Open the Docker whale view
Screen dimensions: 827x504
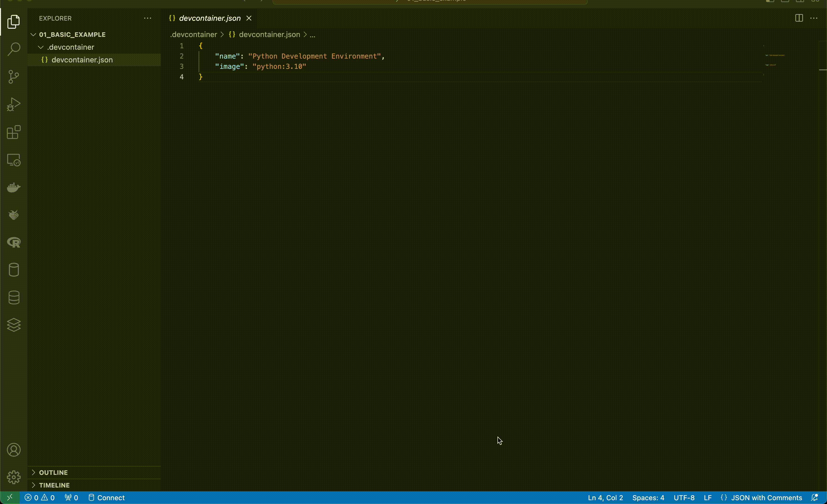coord(14,187)
